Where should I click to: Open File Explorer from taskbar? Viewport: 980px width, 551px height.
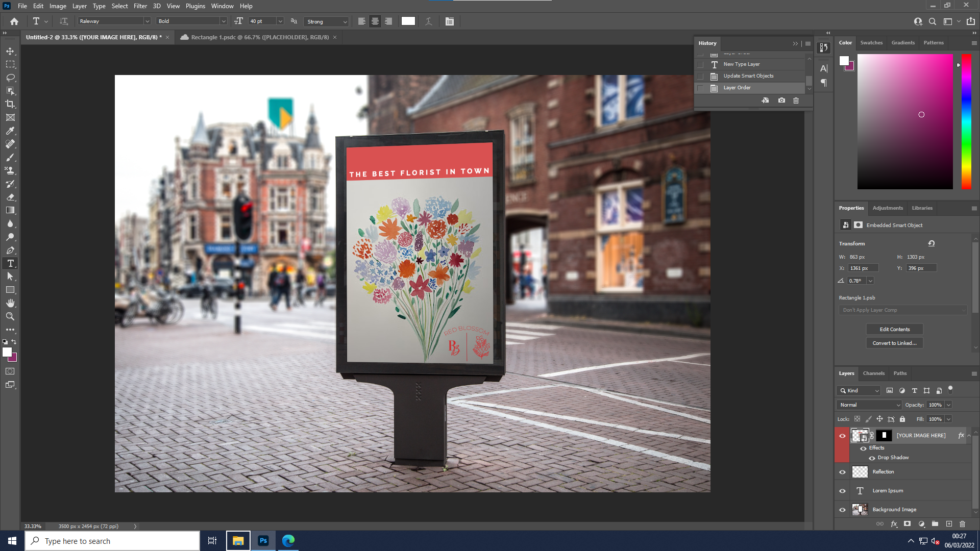[x=238, y=541]
